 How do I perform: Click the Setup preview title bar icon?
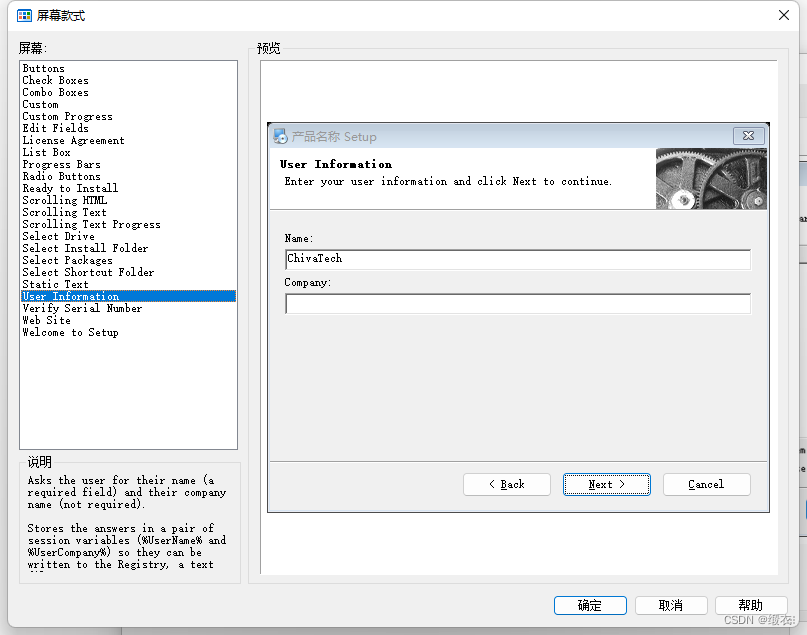point(280,136)
